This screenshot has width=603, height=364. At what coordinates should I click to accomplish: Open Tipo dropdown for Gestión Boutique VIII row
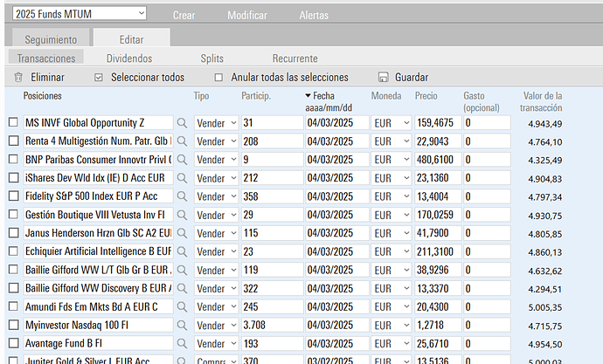[216, 215]
